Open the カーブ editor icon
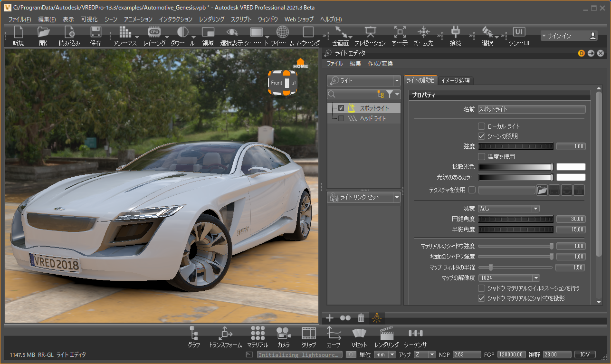Image resolution: width=611 pixels, height=364 pixels. pos(334,336)
